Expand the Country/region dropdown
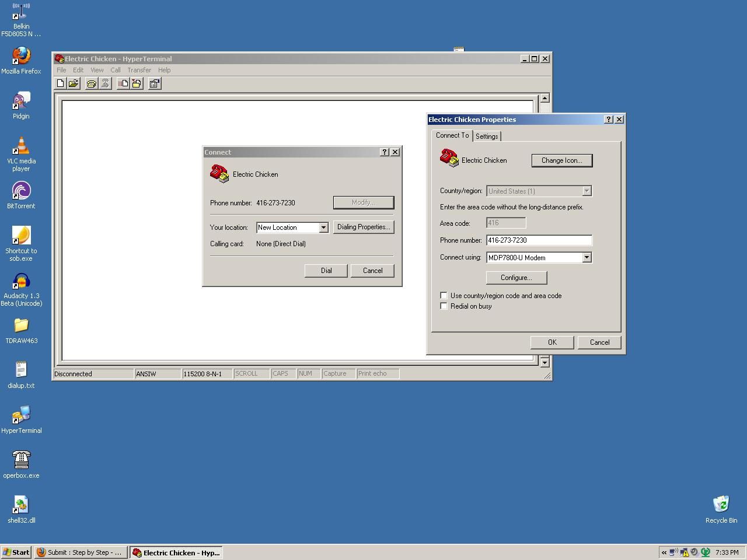The height and width of the screenshot is (560, 747). pyautogui.click(x=586, y=191)
